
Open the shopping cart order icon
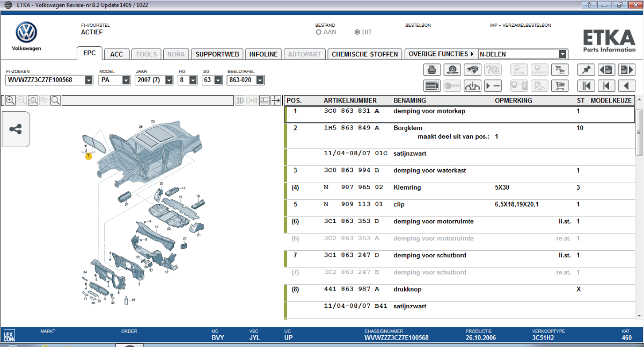559,86
